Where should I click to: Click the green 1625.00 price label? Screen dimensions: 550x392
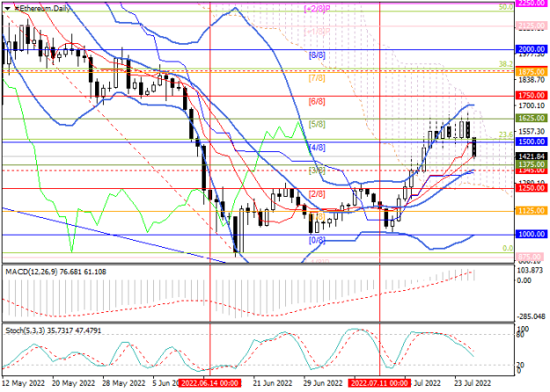pos(532,118)
